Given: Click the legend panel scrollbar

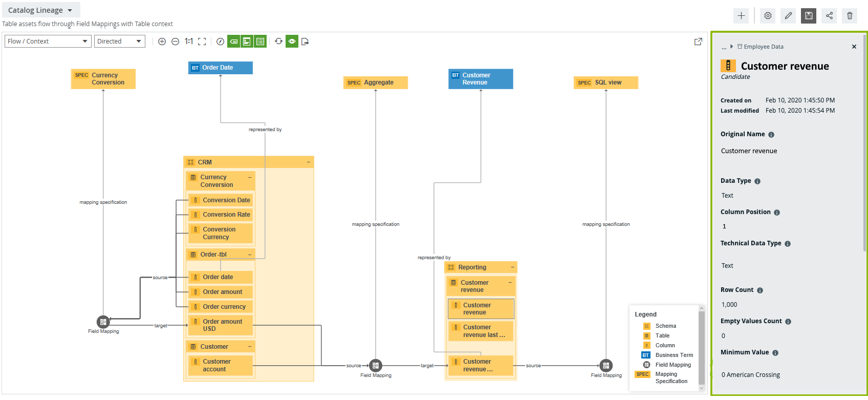Looking at the screenshot, I should [702, 348].
